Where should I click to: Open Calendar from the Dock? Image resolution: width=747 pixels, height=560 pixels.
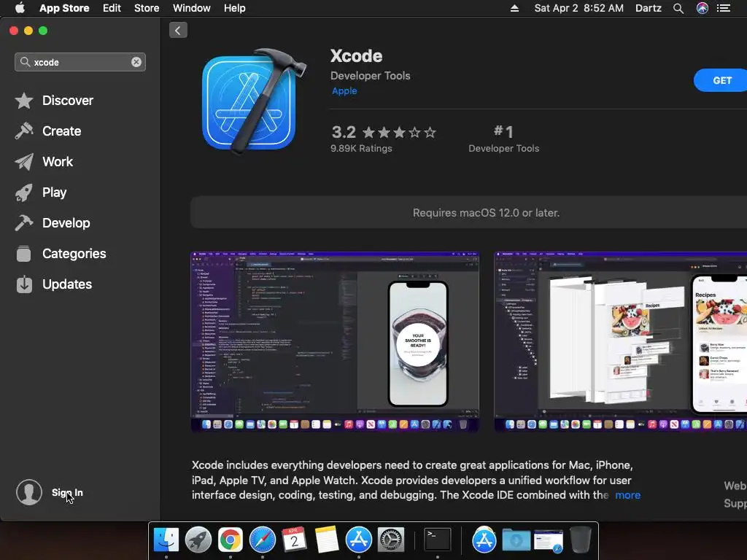coord(295,540)
